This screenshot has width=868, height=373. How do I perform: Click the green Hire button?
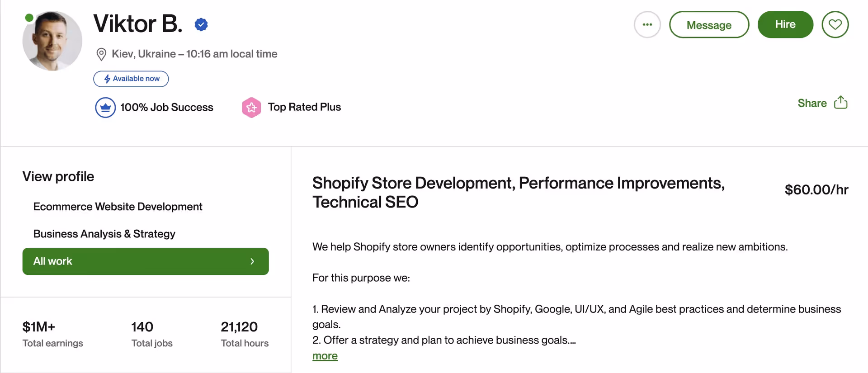coord(785,24)
